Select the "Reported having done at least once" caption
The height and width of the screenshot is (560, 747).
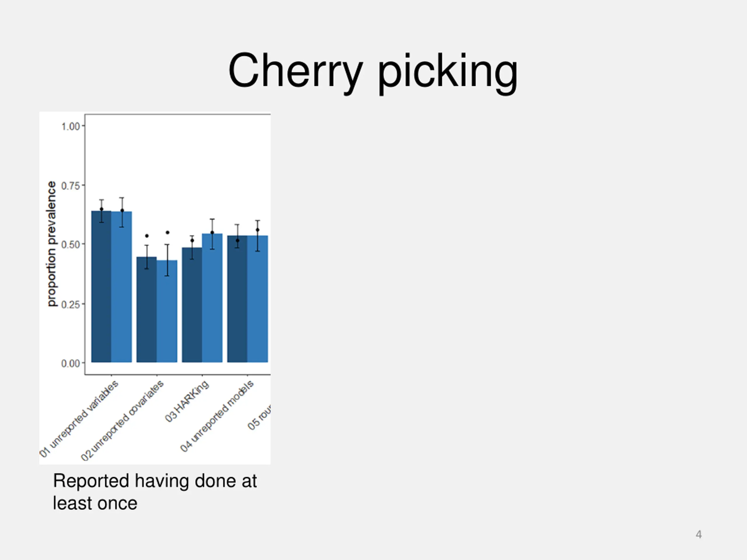(155, 492)
